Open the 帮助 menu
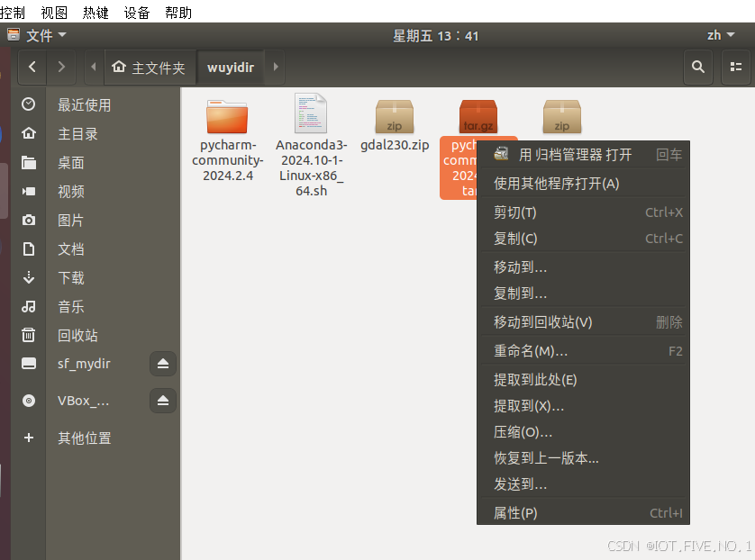Screen dimensions: 755x560 [178, 12]
